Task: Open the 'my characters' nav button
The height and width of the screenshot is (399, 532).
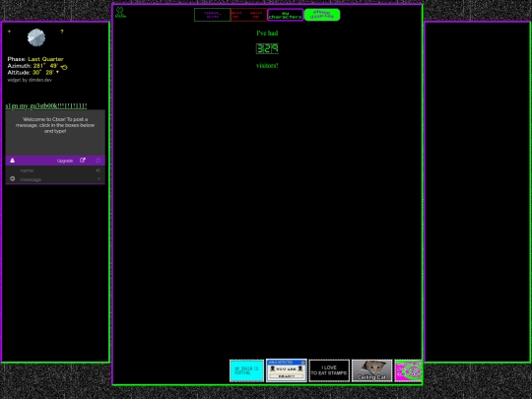Action: (285, 15)
